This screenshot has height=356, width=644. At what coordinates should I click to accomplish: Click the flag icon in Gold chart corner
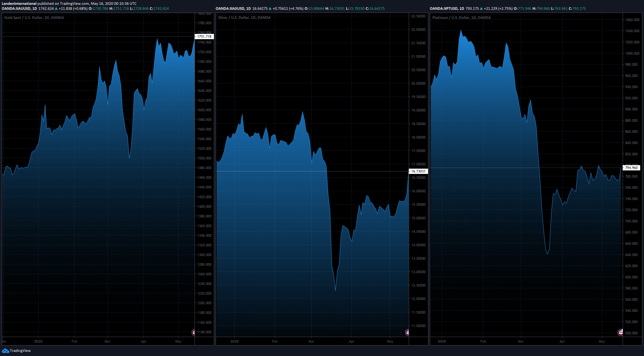coord(193,332)
